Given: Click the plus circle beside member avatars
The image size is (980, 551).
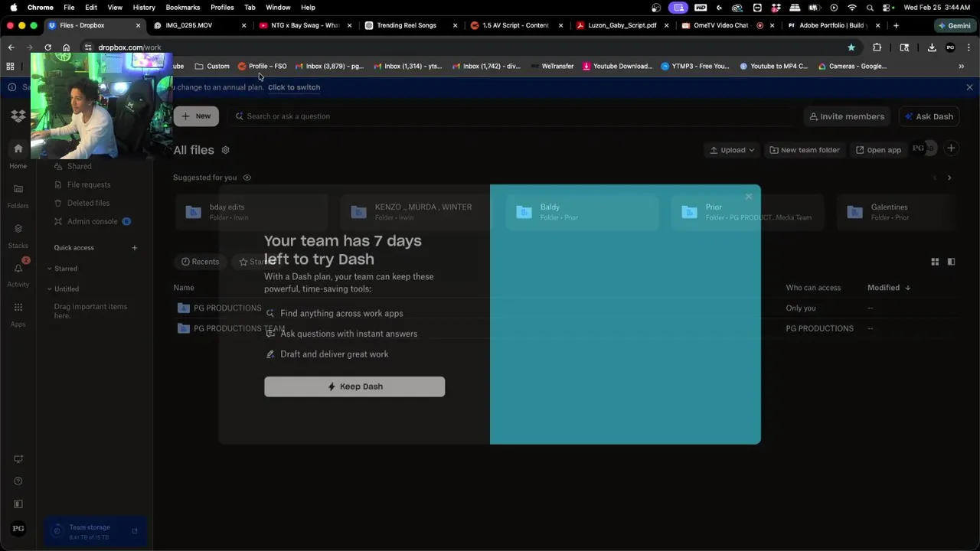Looking at the screenshot, I should tap(951, 148).
